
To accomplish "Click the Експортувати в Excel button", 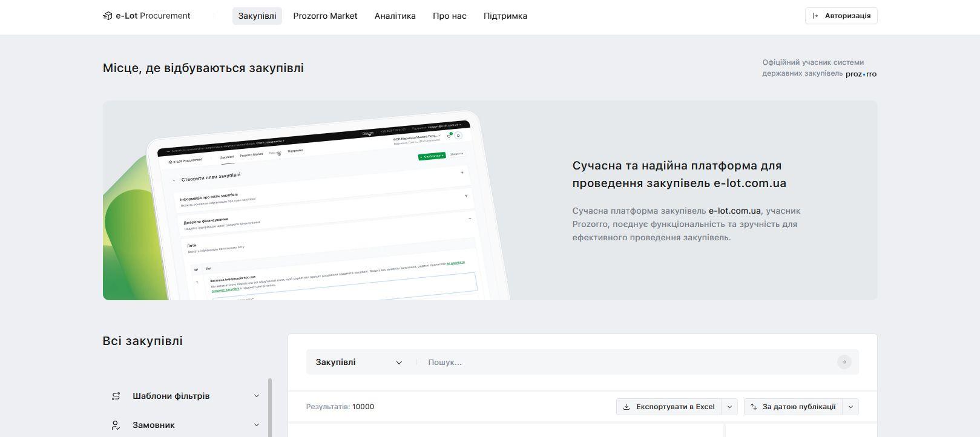I will coord(669,407).
